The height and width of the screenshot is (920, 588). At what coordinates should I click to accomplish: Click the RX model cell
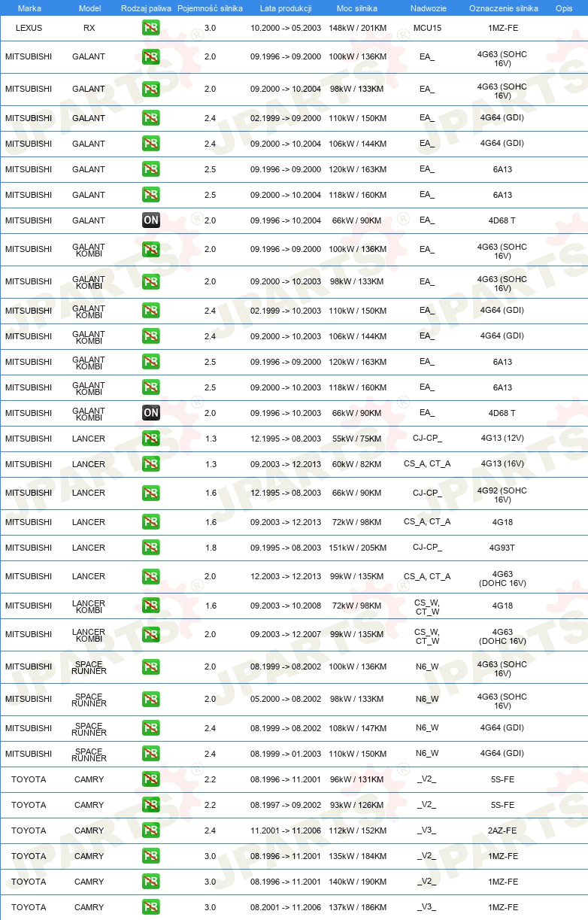(89, 28)
